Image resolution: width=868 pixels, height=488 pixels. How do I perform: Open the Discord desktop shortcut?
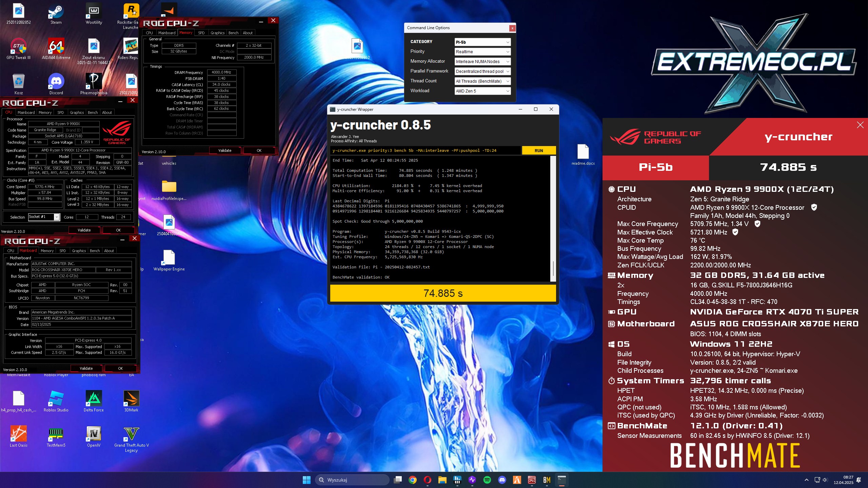[x=56, y=84]
